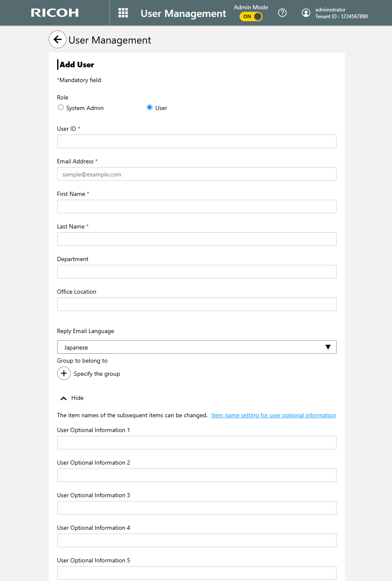Image resolution: width=392 pixels, height=581 pixels.
Task: Click the Specify the group label
Action: click(x=97, y=374)
